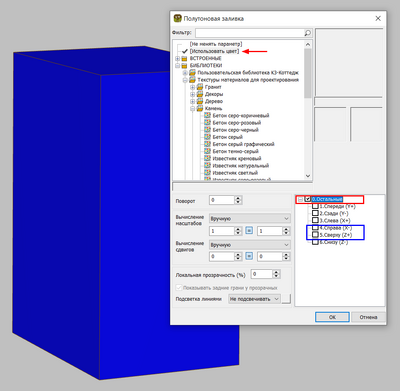This screenshot has height=391, width=400.
Task: Collapse the 0.Остальные faces node
Action: [300, 199]
